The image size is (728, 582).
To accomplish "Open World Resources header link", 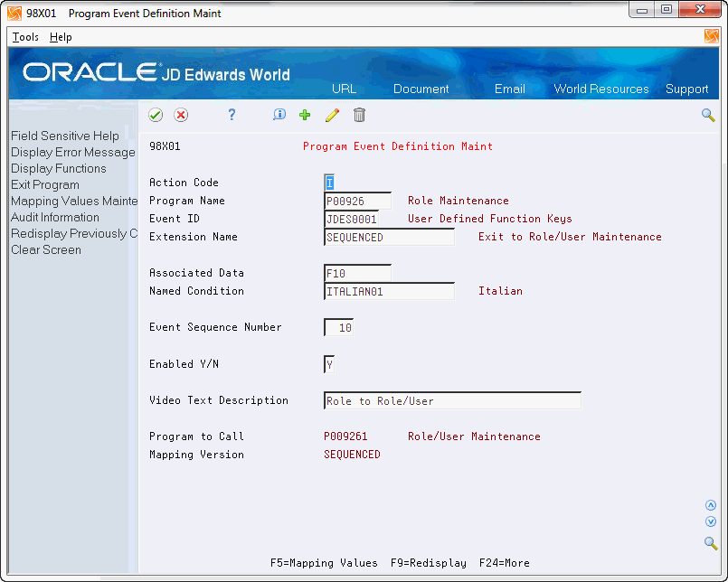I will 601,89.
